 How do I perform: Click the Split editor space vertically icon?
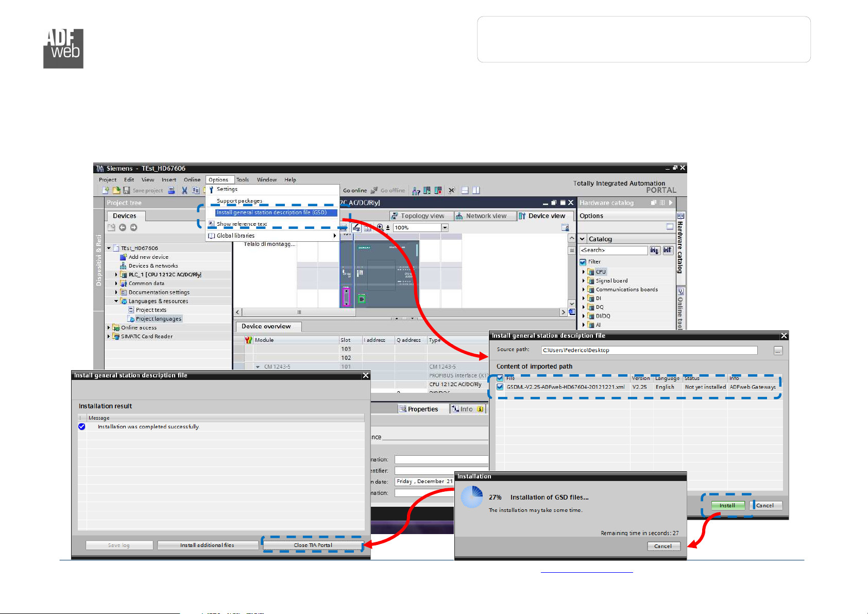[x=476, y=190]
